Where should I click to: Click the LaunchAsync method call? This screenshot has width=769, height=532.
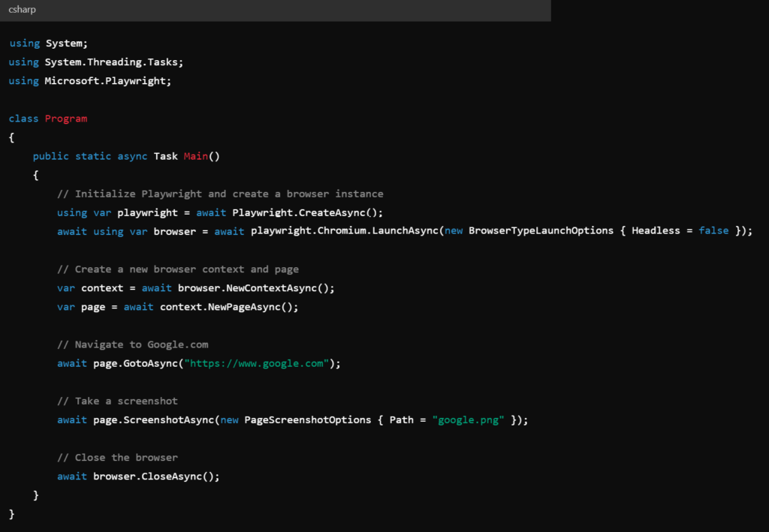coord(406,231)
